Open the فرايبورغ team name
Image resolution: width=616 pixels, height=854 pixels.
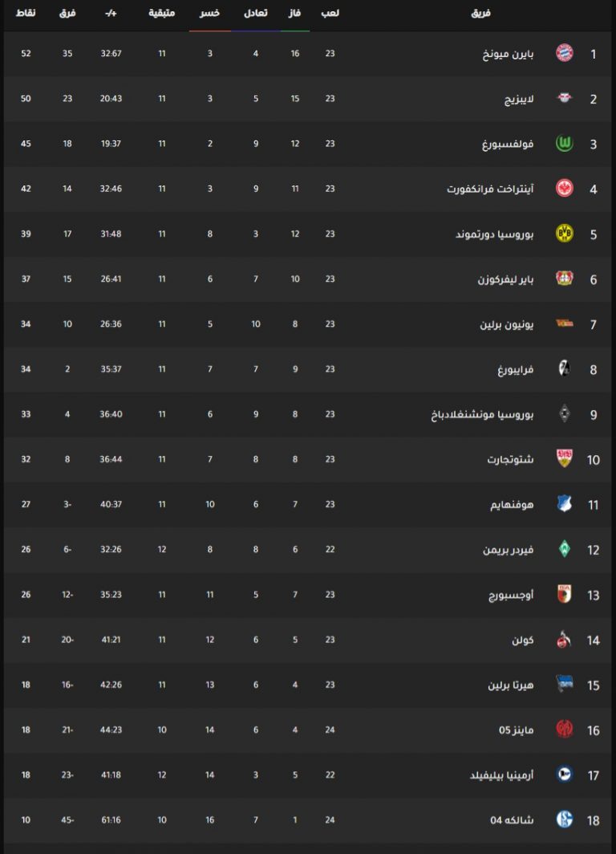pyautogui.click(x=515, y=370)
